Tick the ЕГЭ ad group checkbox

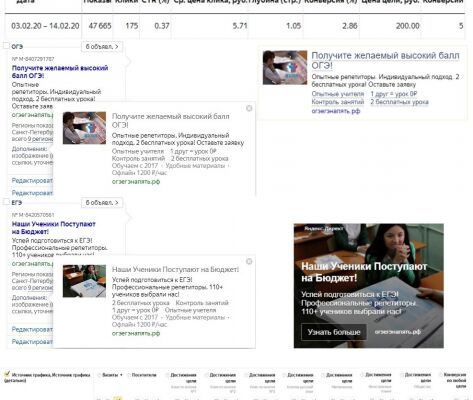coord(6,201)
